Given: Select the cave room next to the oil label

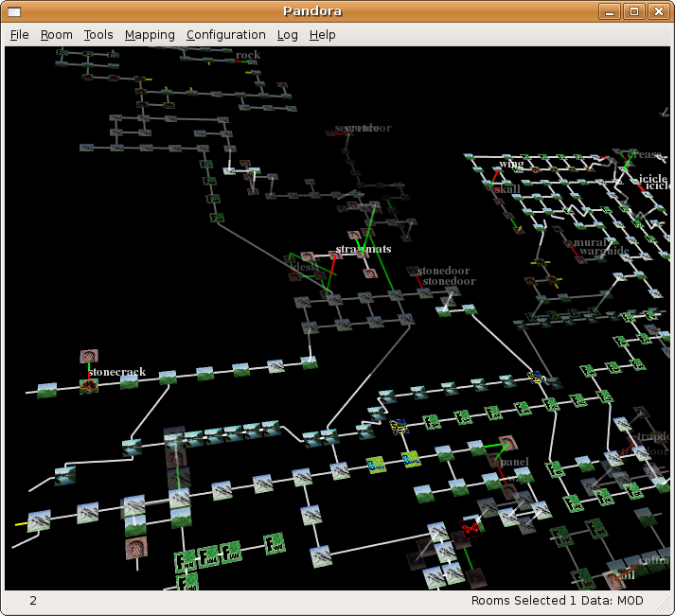Looking at the screenshot, I should pyautogui.click(x=613, y=579).
